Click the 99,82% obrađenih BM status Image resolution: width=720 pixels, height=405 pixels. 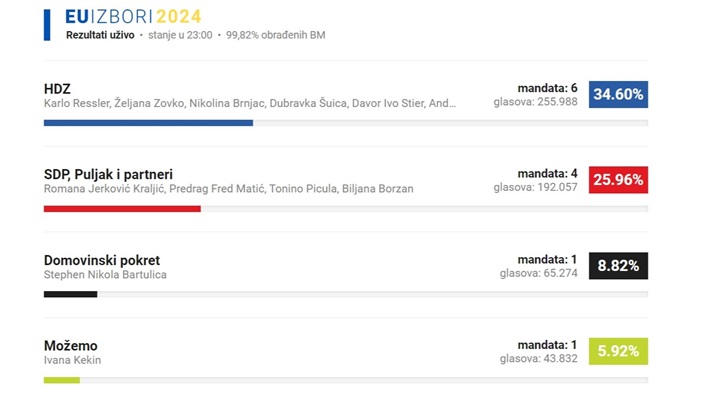pyautogui.click(x=275, y=35)
